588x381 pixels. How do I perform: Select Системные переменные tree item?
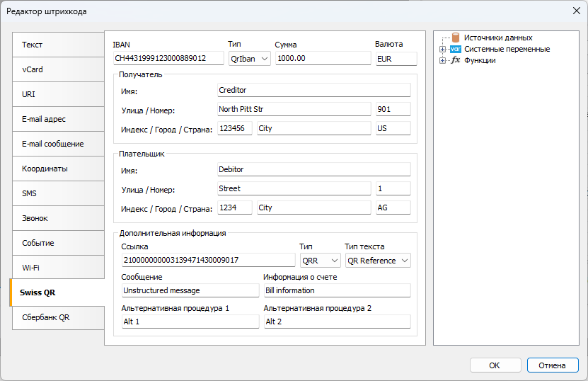[507, 49]
